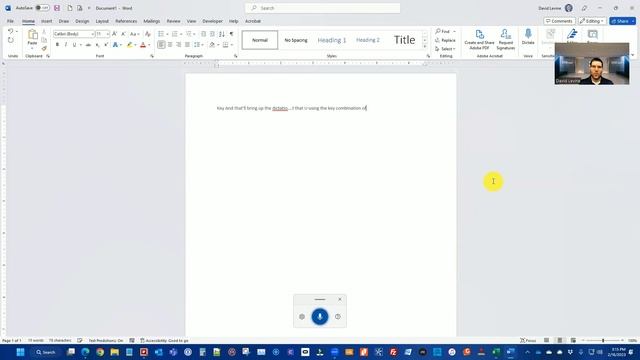The image size is (640, 360).
Task: Open the File tab
Action: pyautogui.click(x=10, y=21)
